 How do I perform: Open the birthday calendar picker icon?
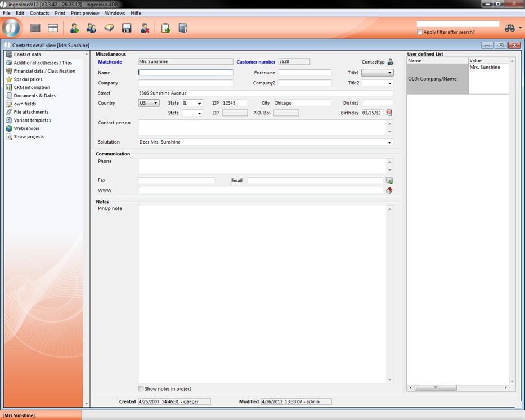(389, 113)
